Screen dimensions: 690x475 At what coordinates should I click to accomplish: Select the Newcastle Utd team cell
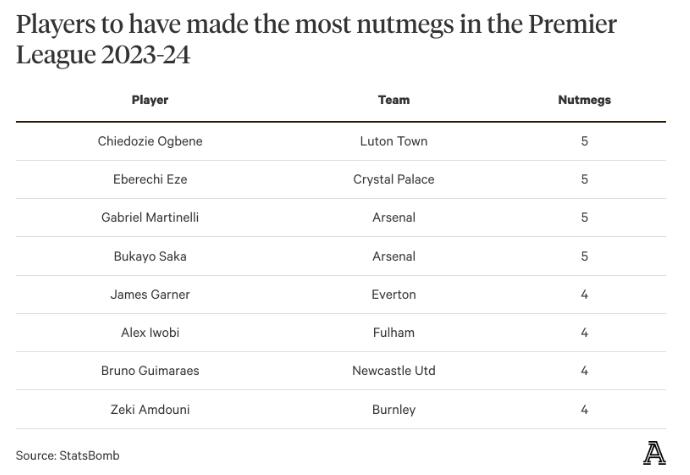pyautogui.click(x=394, y=371)
